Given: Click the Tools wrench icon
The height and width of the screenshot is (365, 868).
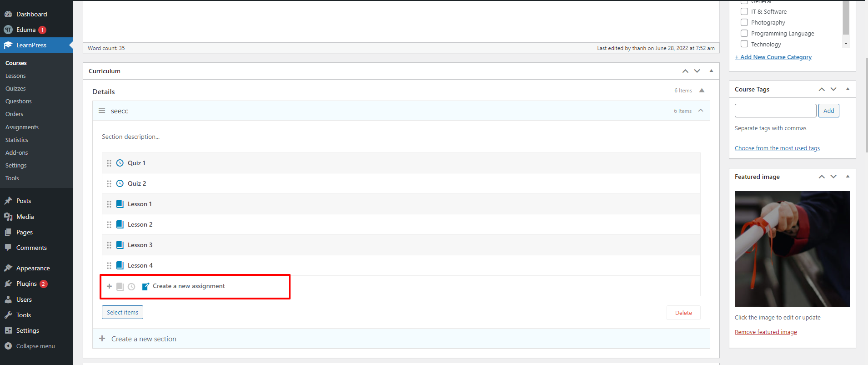Looking at the screenshot, I should (x=8, y=315).
